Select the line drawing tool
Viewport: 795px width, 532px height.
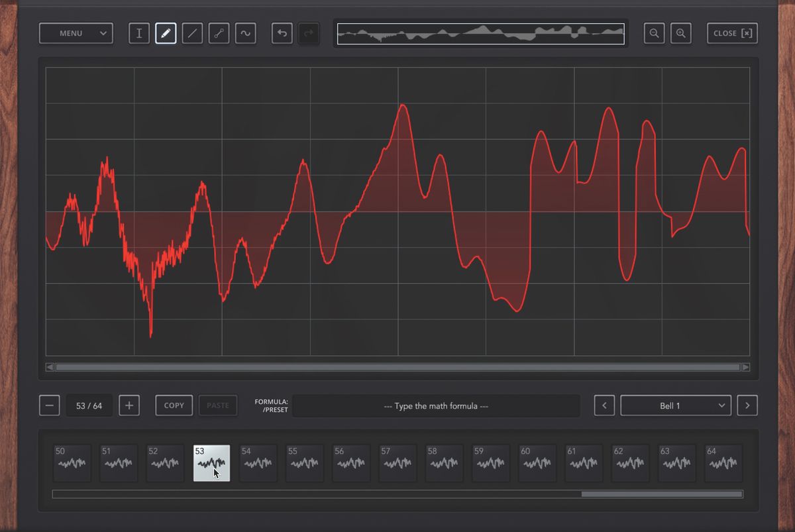pos(192,33)
